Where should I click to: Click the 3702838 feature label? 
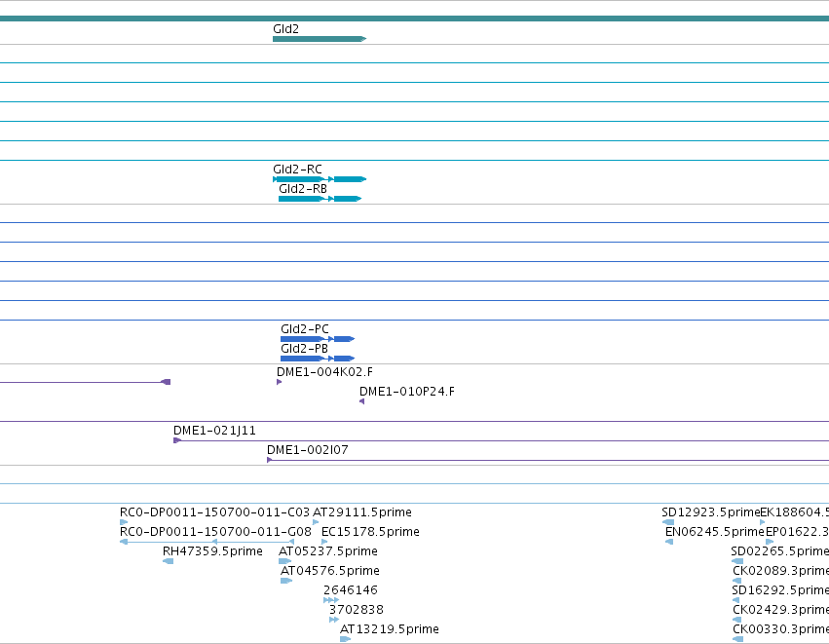coord(356,610)
